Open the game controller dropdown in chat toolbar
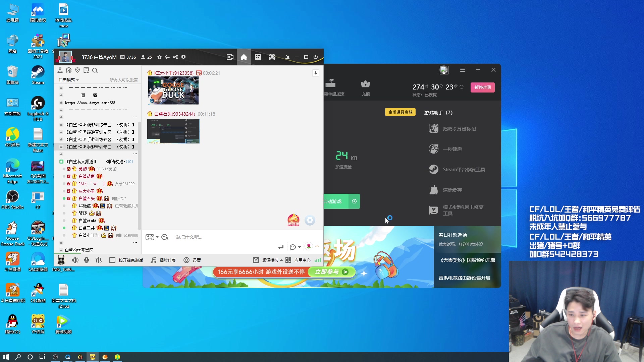 coord(152,237)
